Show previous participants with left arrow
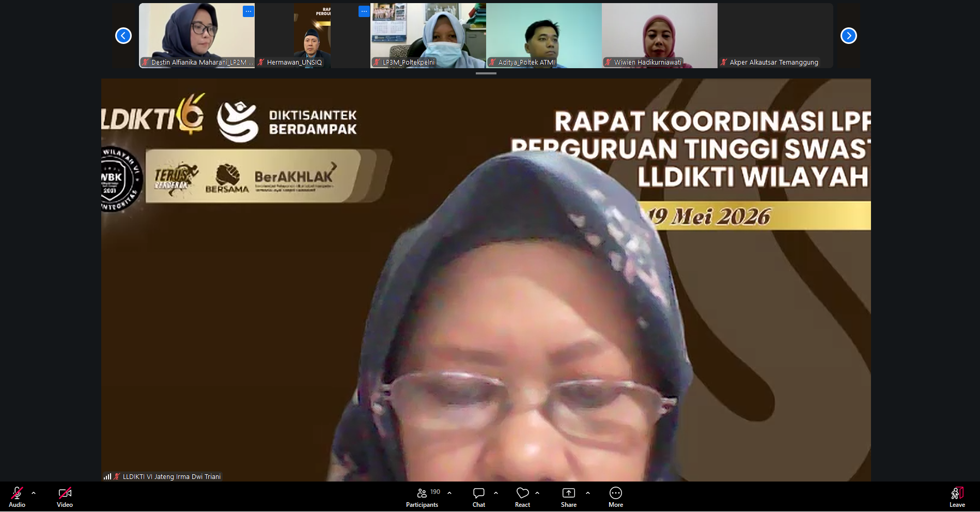The width and height of the screenshot is (980, 512). pyautogui.click(x=123, y=36)
